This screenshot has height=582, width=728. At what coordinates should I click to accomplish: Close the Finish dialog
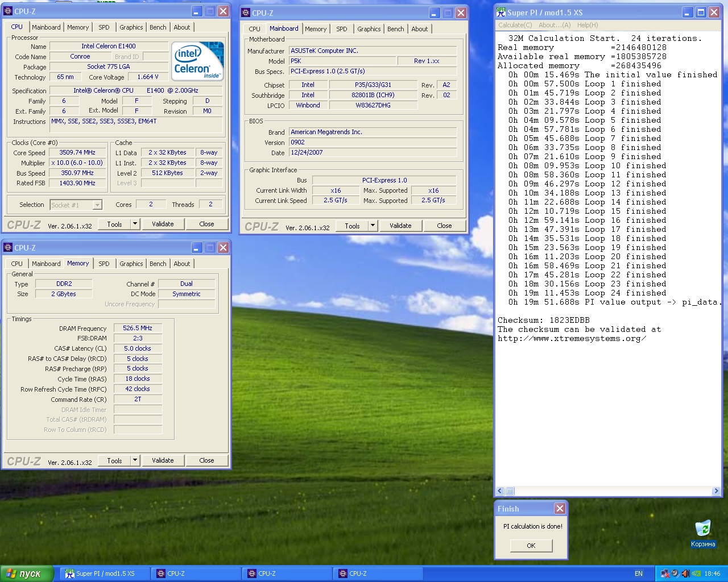tap(560, 509)
